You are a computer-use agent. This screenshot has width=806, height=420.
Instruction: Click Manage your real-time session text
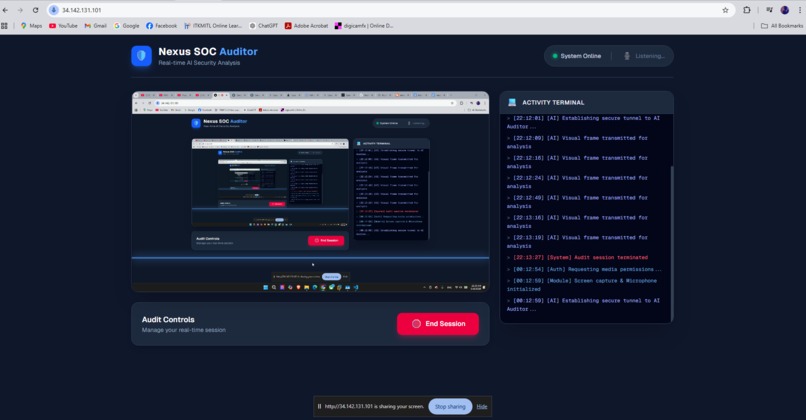[x=184, y=330]
